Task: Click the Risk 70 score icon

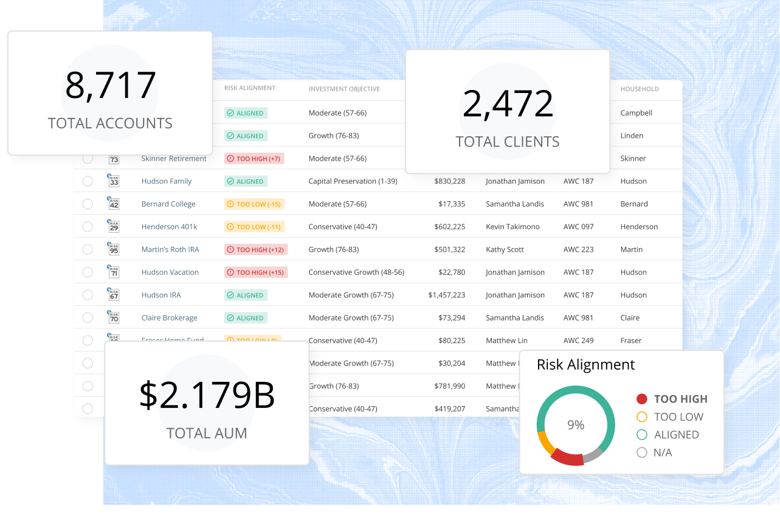Action: pos(114,317)
